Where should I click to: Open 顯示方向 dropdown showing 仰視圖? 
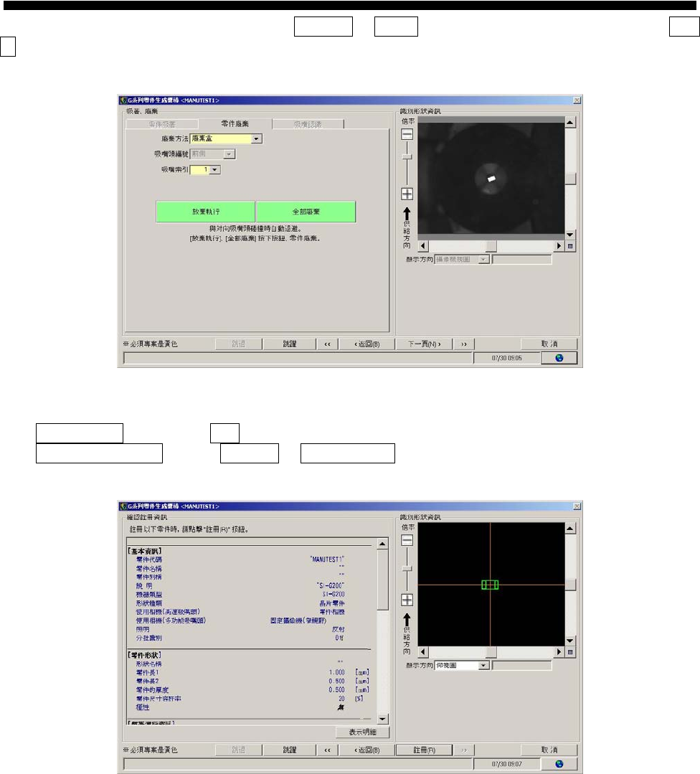coord(483,666)
